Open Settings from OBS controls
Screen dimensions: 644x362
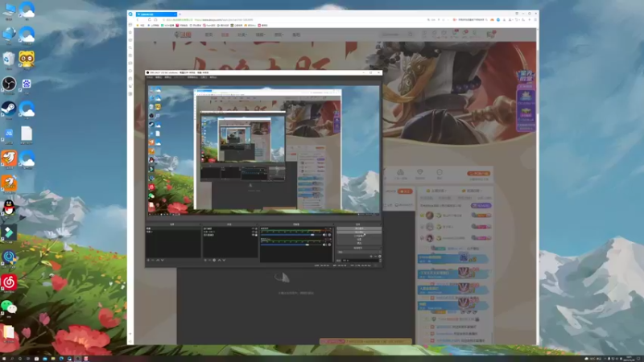click(x=358, y=240)
